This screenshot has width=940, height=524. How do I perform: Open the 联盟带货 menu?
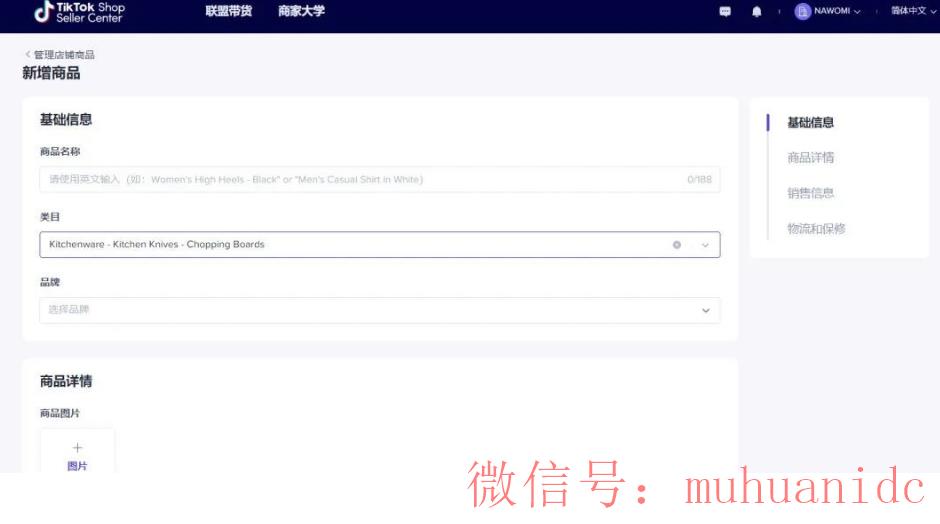click(x=228, y=12)
